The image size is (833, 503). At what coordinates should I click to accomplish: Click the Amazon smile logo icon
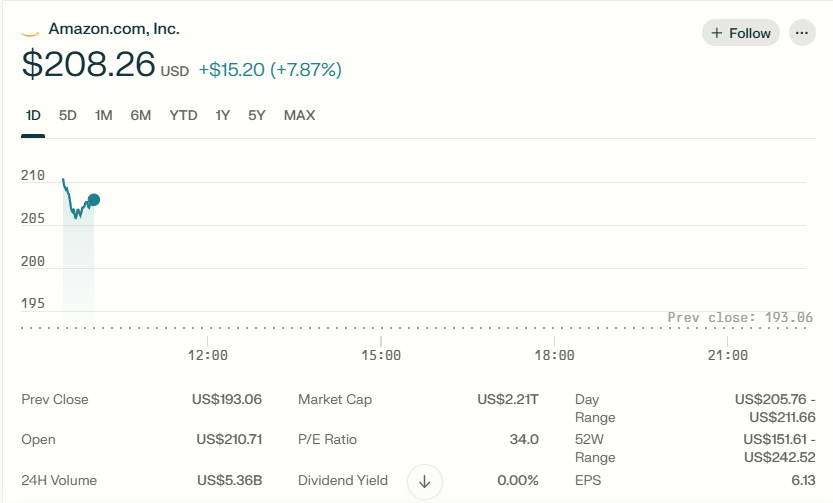(x=30, y=35)
